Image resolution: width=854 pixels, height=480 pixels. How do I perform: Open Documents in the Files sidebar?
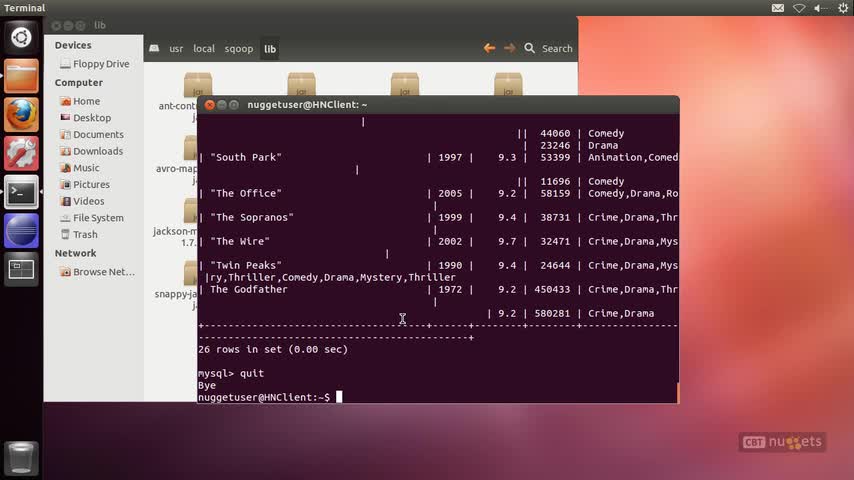point(92,135)
